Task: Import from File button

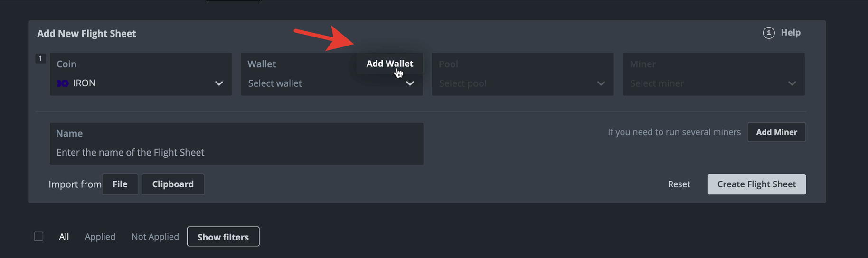Action: (120, 184)
